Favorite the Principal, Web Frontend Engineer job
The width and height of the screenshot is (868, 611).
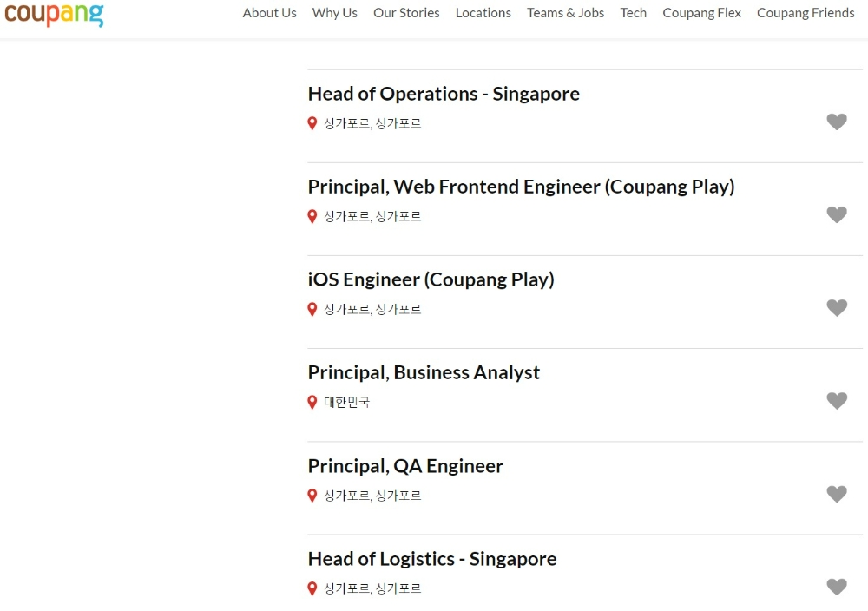[836, 215]
